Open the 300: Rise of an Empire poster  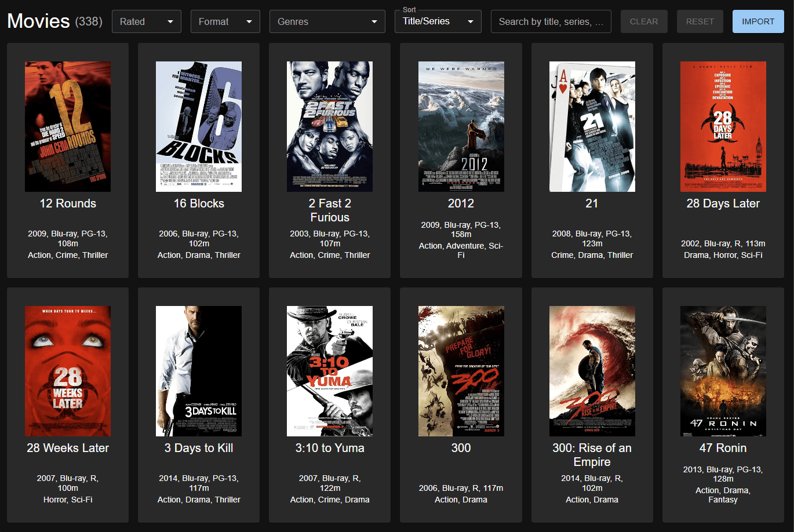[x=592, y=371]
